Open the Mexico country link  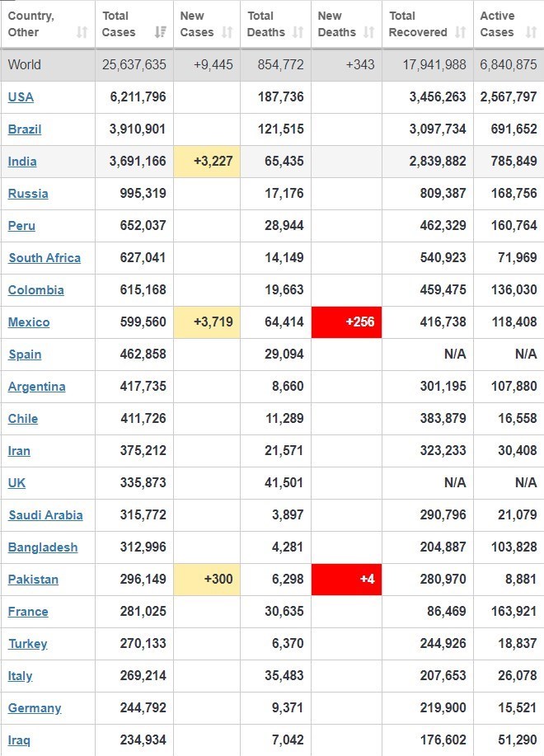(29, 322)
